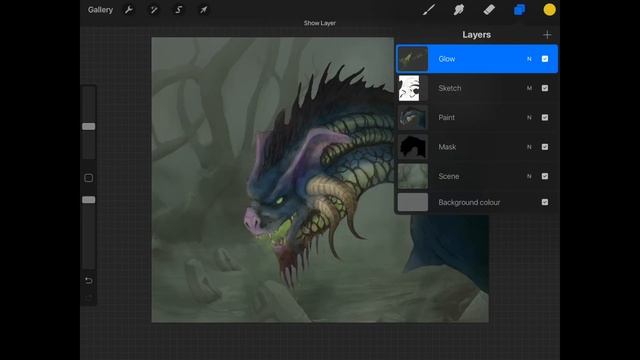Select the Eraser tool
Screen dimensions: 640x360
click(x=489, y=9)
